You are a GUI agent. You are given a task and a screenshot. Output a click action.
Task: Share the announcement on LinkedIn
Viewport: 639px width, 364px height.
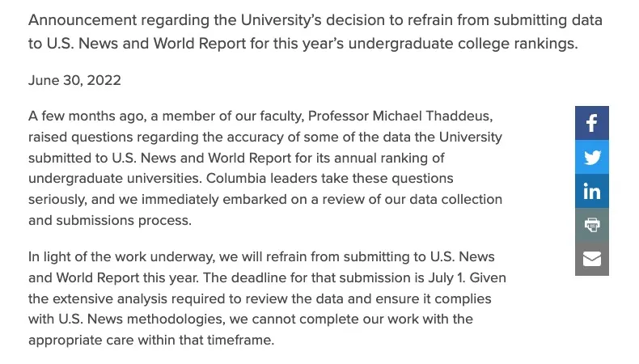coord(591,191)
